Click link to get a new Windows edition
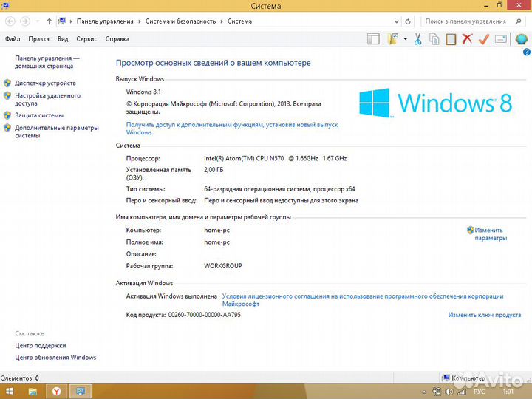The height and width of the screenshot is (399, 532). (232, 129)
